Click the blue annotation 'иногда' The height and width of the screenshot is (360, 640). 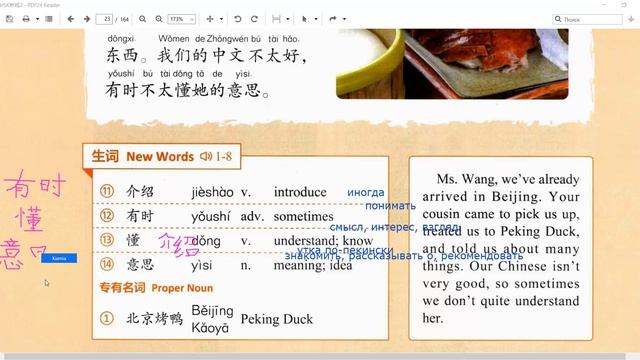366,192
